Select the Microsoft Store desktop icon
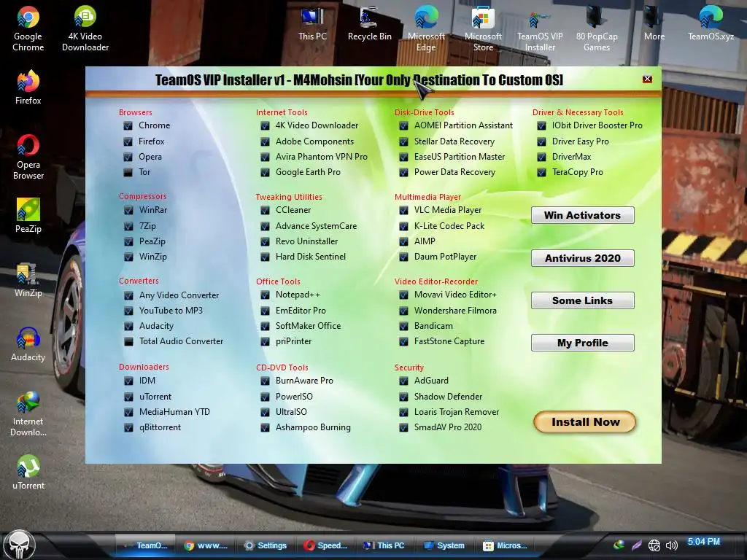Image resolution: width=747 pixels, height=560 pixels. click(483, 28)
